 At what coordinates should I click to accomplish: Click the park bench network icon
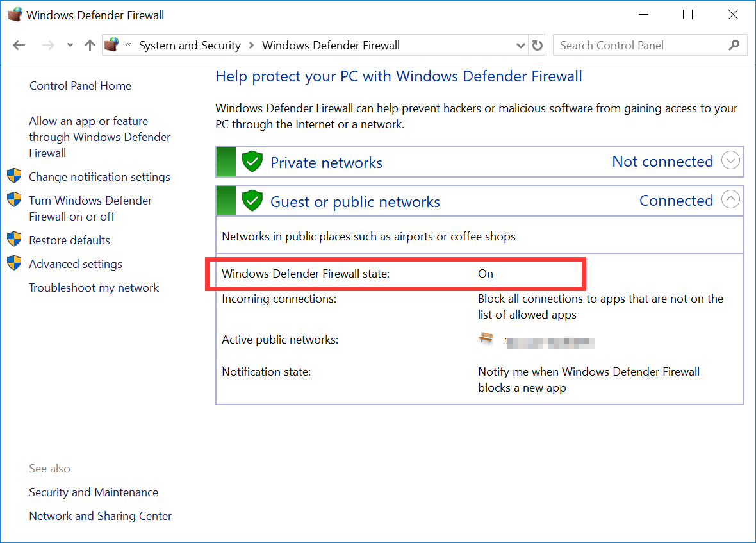coord(486,338)
